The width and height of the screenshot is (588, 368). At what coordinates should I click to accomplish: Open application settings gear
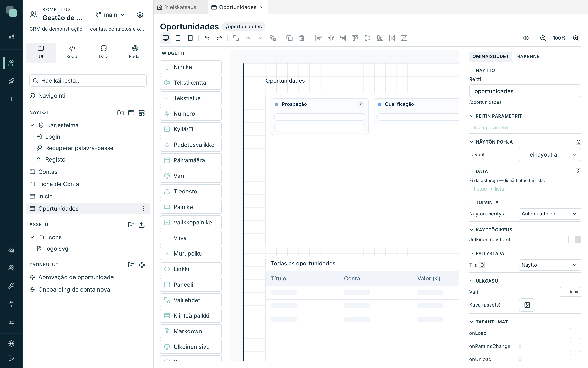click(140, 15)
